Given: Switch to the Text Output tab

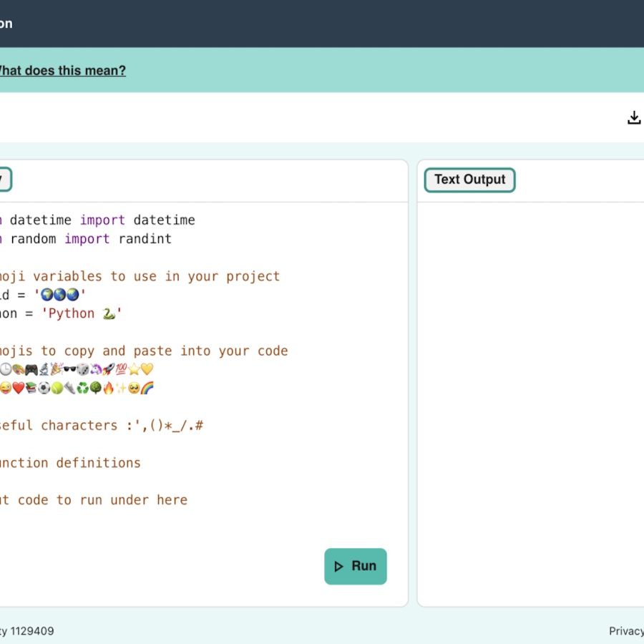Looking at the screenshot, I should tap(469, 180).
